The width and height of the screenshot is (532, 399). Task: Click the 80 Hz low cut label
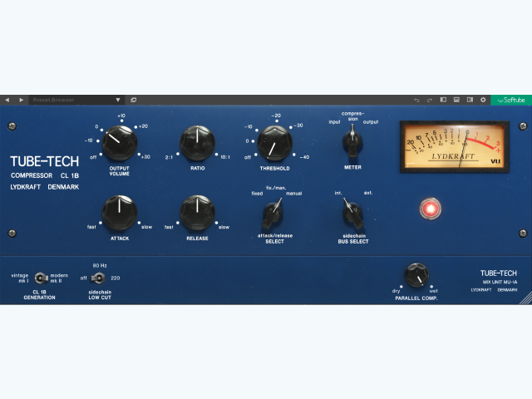tap(100, 265)
